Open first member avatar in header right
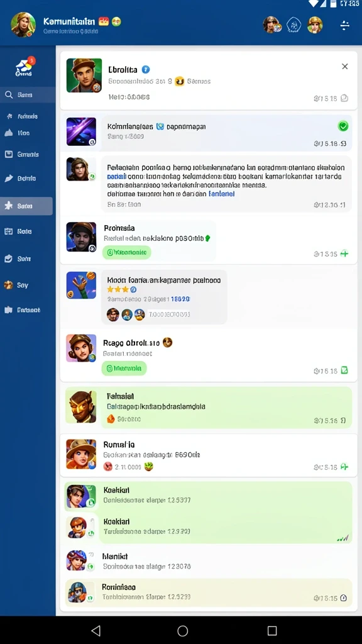The image size is (362, 644). tap(271, 25)
